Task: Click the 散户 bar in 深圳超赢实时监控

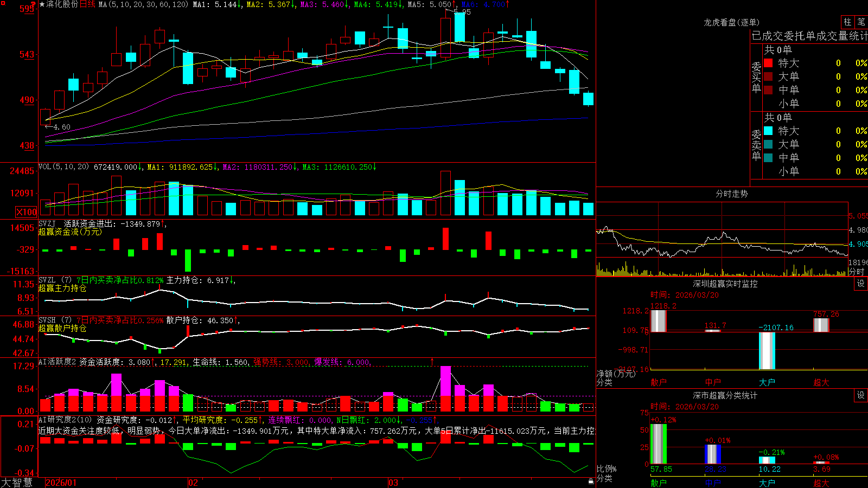Action: coord(658,320)
